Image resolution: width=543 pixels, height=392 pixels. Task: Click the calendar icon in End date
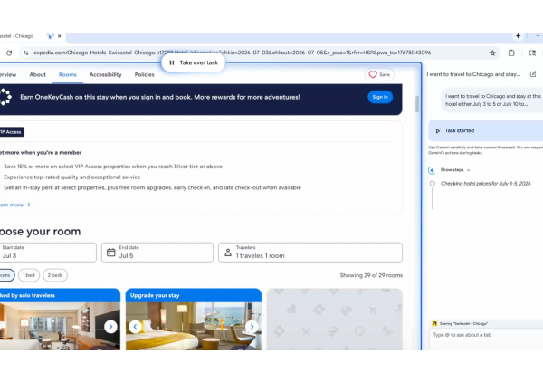pos(110,252)
